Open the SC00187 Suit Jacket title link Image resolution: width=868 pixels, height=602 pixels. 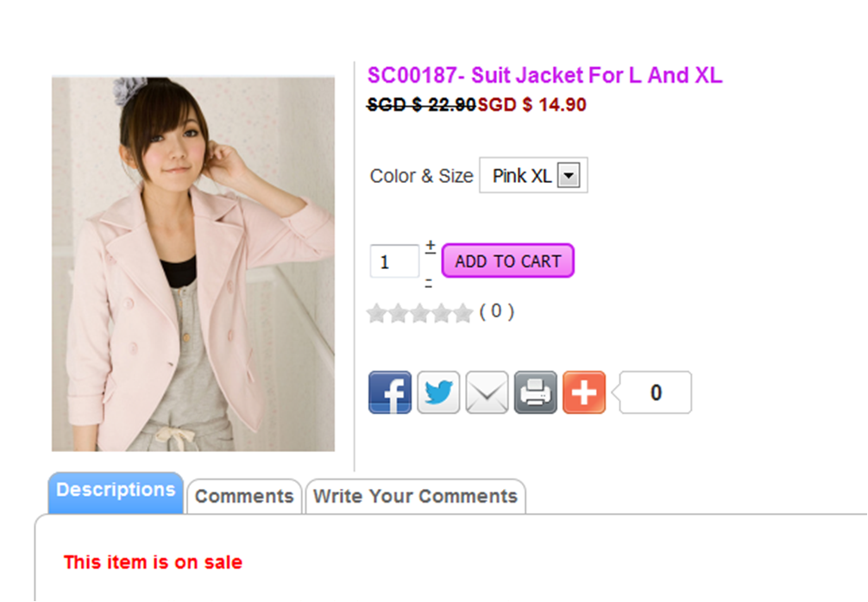[x=544, y=75]
